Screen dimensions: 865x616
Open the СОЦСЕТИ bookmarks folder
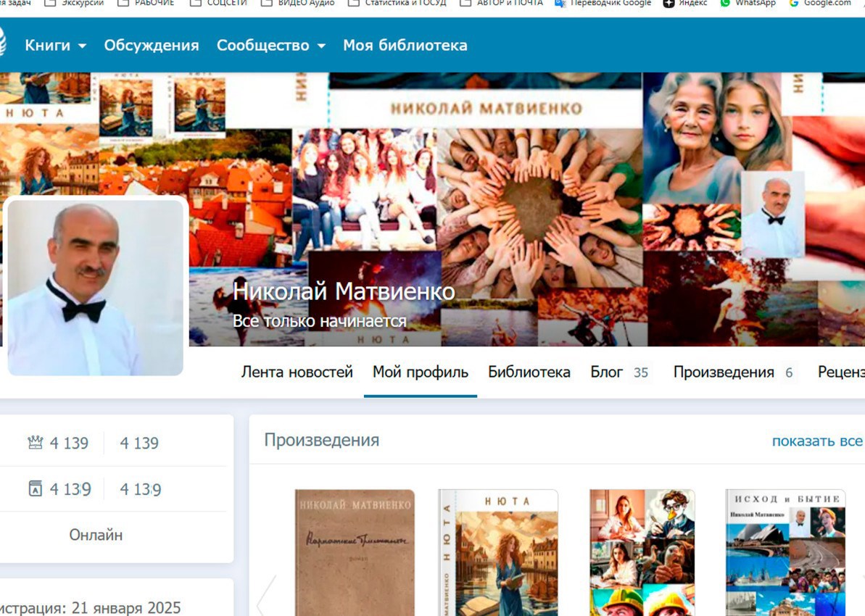click(218, 4)
